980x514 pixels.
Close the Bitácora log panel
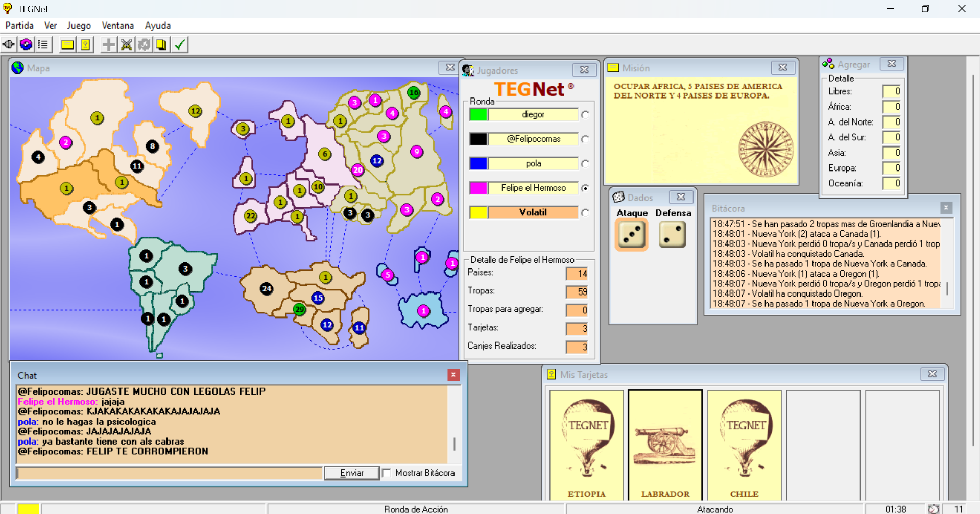pos(945,208)
